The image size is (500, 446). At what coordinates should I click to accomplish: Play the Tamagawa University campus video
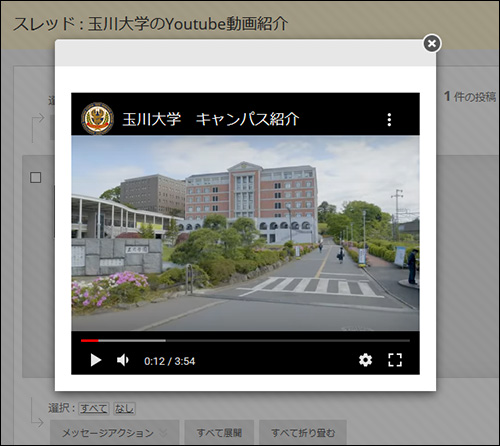96,360
